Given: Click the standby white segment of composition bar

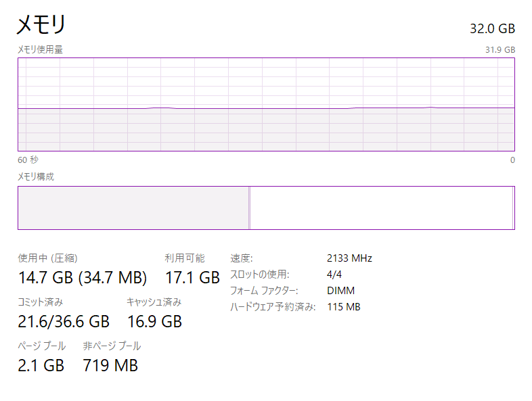Looking at the screenshot, I should [x=381, y=208].
